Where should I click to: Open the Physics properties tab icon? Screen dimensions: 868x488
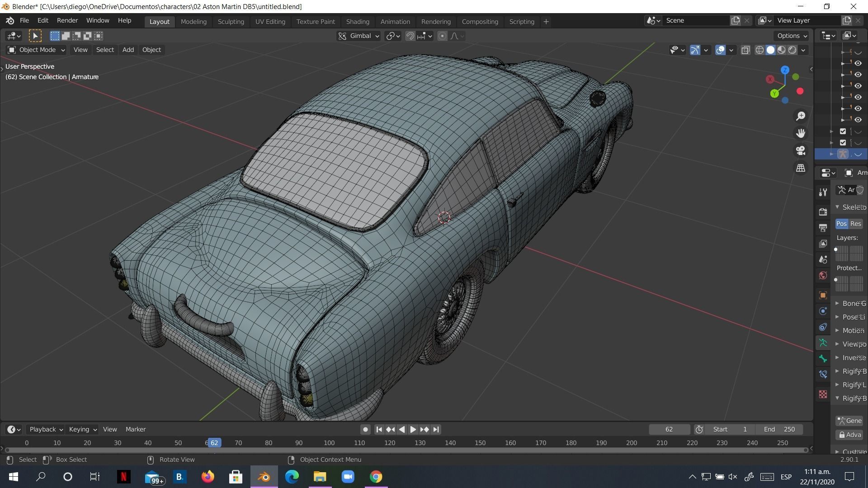[823, 311]
